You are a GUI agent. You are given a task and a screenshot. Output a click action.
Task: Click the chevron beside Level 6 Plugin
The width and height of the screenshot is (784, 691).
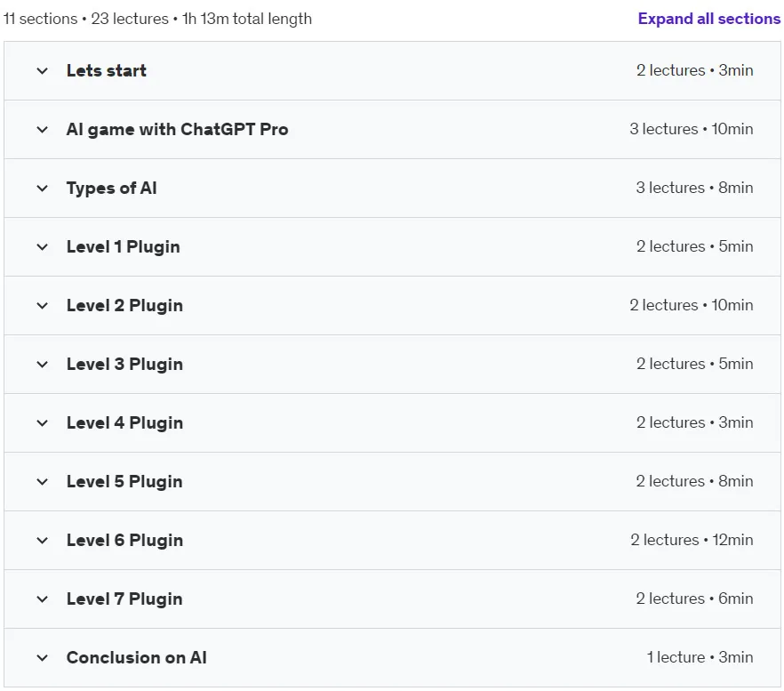pyautogui.click(x=43, y=541)
